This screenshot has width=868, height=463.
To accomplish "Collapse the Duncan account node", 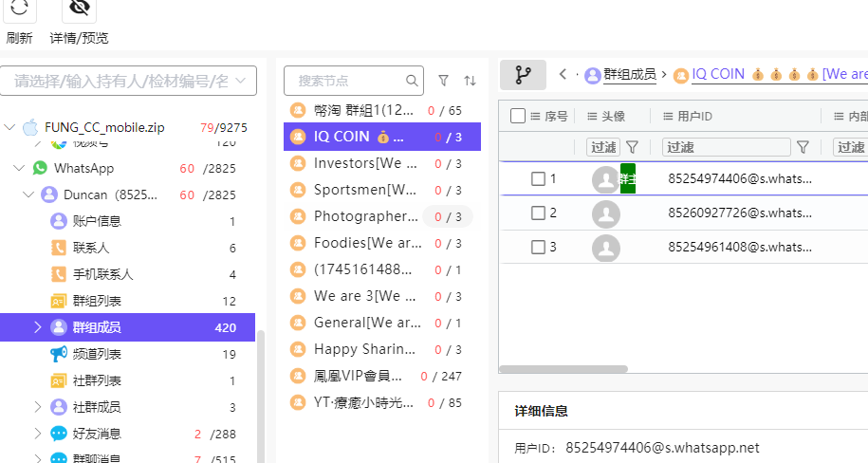I will coord(28,194).
